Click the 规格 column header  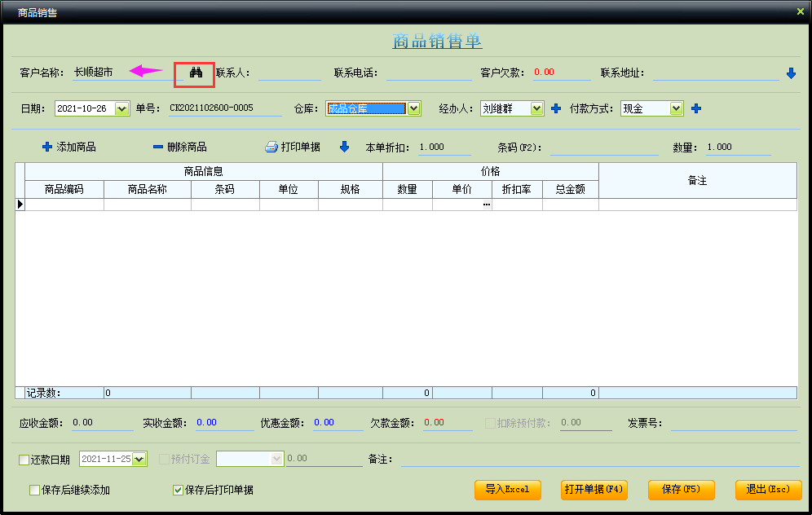351,189
